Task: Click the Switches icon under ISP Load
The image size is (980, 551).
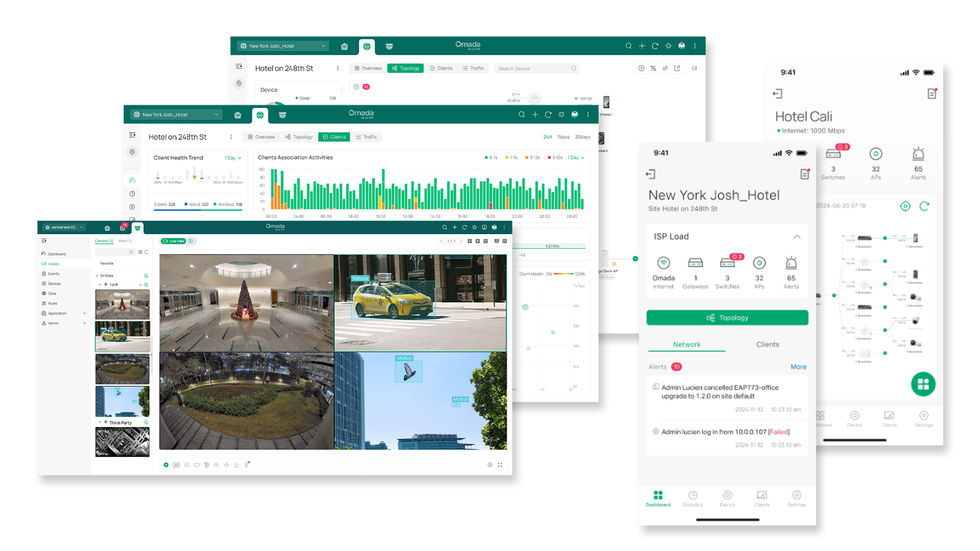Action: pos(727,263)
